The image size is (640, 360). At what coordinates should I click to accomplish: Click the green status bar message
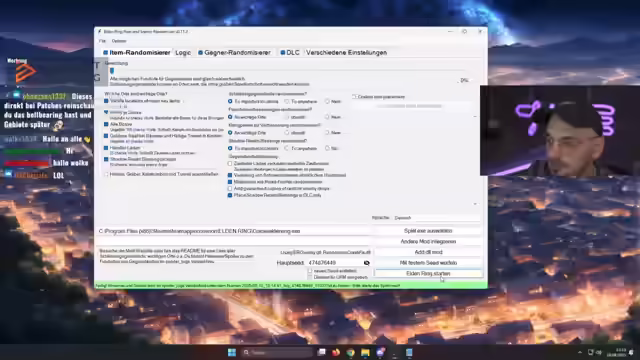pyautogui.click(x=291, y=285)
